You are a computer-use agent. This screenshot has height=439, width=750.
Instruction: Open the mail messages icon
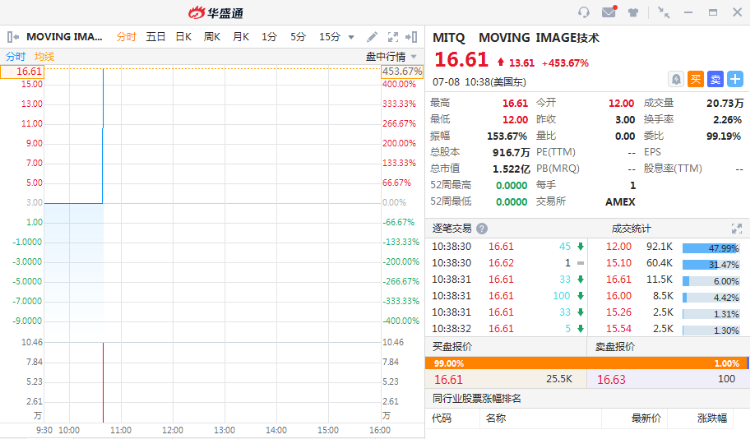[609, 12]
